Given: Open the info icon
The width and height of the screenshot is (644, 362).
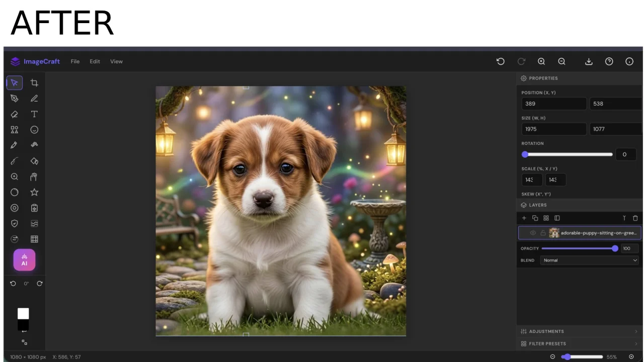Looking at the screenshot, I should 629,61.
